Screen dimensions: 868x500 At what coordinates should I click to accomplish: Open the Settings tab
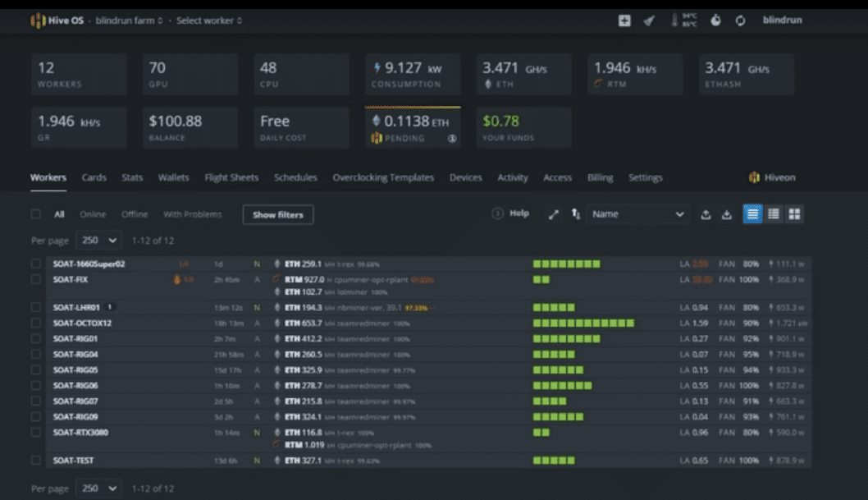[646, 177]
